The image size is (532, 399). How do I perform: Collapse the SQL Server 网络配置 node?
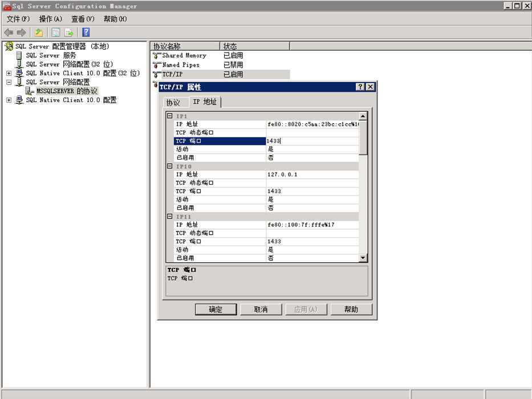point(9,82)
